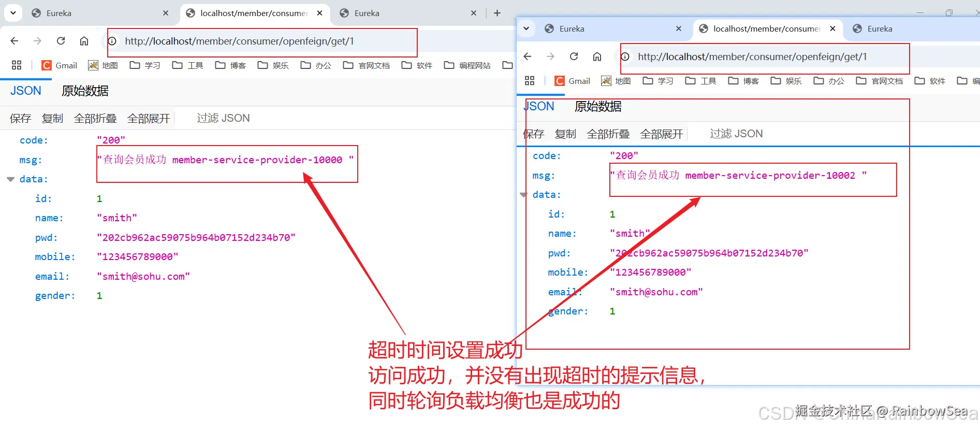Reload page in left browser window
Viewport: 980px width, 430px height.
coord(61,41)
